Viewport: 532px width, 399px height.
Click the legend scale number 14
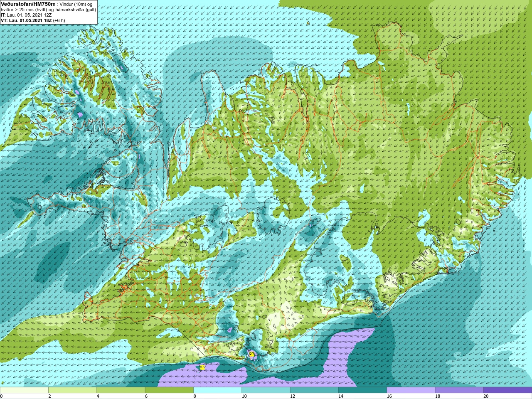pos(341,396)
